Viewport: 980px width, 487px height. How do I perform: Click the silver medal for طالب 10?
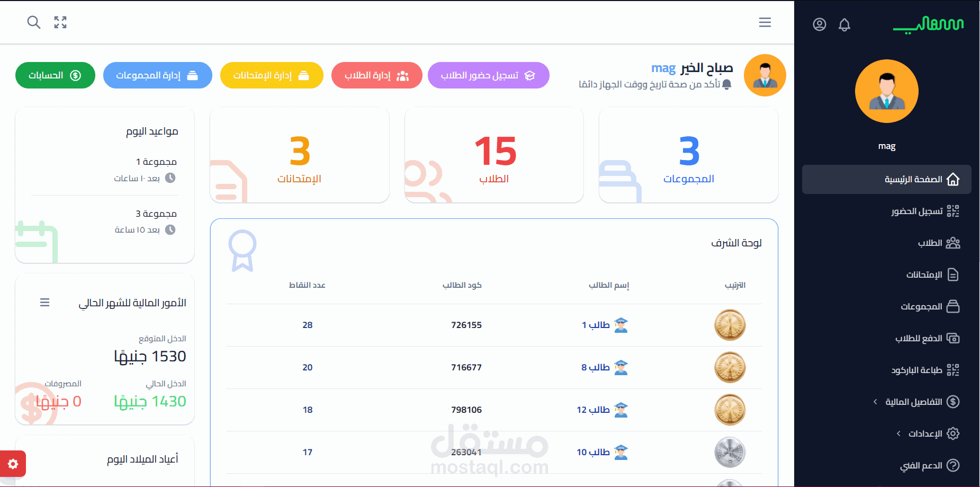730,452
